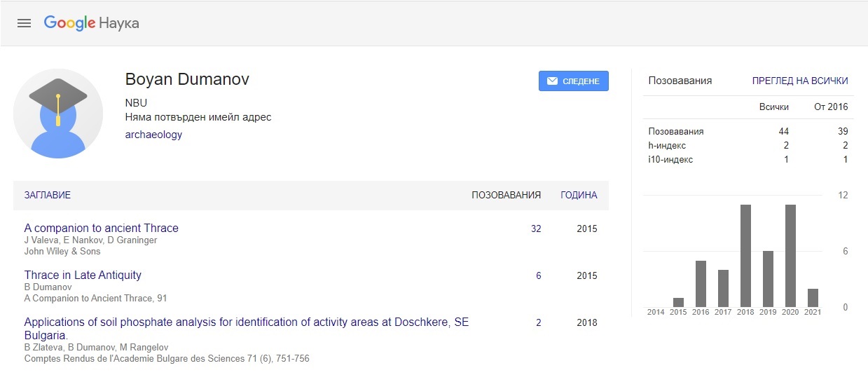The width and height of the screenshot is (868, 375).
Task: Open 'Thrace in Late Antiquity' article
Action: coord(83,275)
